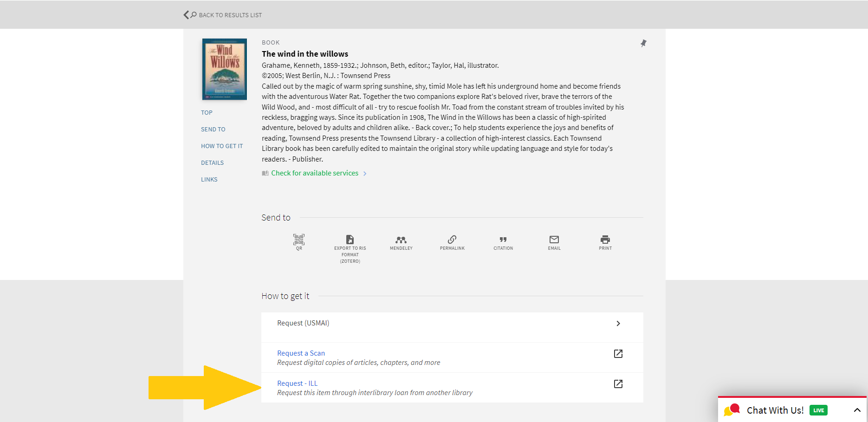Click the search magnifier beside 'Back to results list'
The width and height of the screenshot is (868, 422).
[x=194, y=15]
